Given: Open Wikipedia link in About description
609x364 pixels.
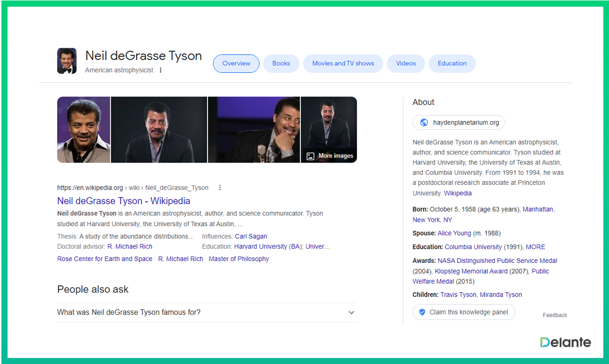Looking at the screenshot, I should (458, 193).
